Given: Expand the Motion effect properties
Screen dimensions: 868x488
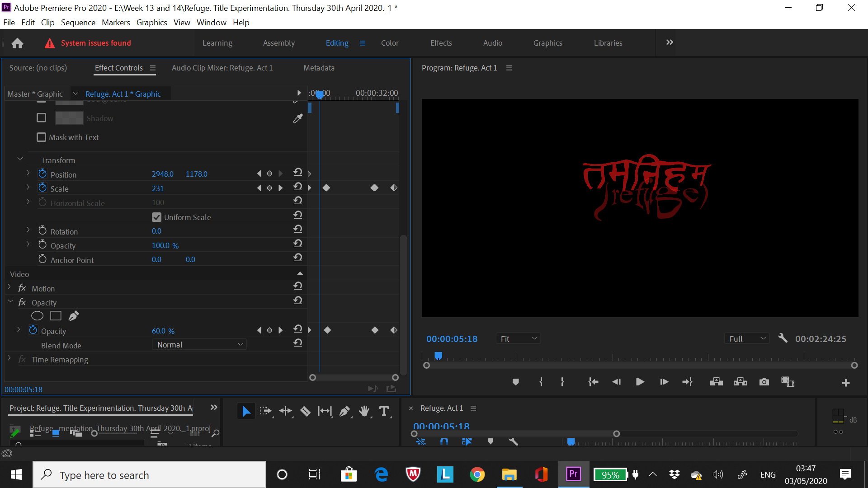Looking at the screenshot, I should (x=9, y=288).
